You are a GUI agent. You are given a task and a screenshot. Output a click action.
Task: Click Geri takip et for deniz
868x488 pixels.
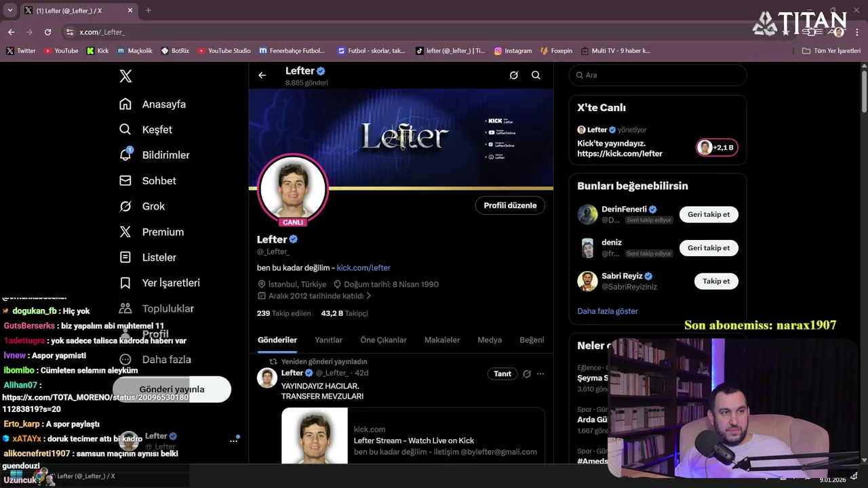coord(709,248)
